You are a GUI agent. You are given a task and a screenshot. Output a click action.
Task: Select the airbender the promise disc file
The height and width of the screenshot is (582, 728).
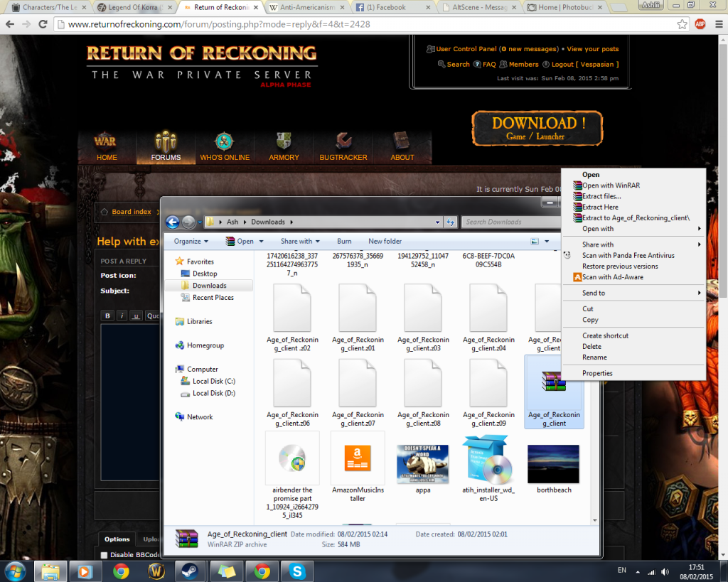(x=292, y=475)
